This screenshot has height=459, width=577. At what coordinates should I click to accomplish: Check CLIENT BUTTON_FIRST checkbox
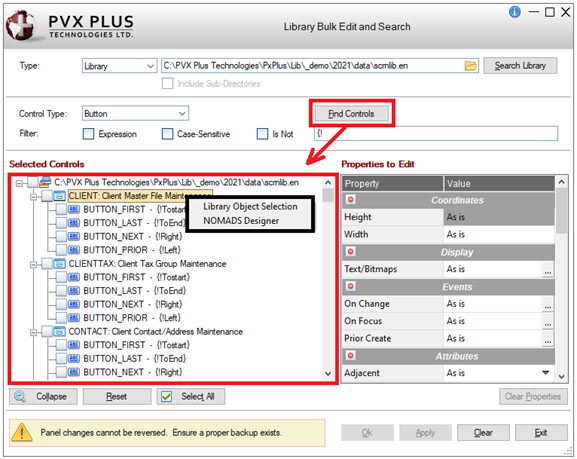pyautogui.click(x=61, y=209)
